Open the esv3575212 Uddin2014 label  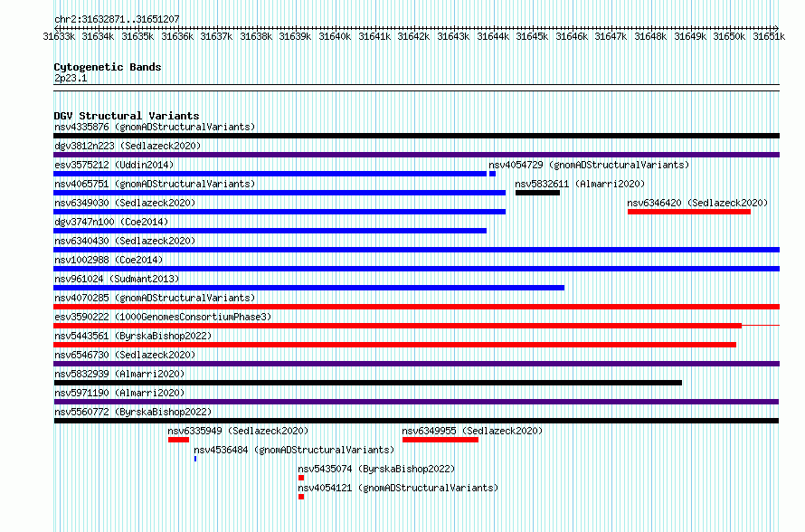tap(114, 165)
